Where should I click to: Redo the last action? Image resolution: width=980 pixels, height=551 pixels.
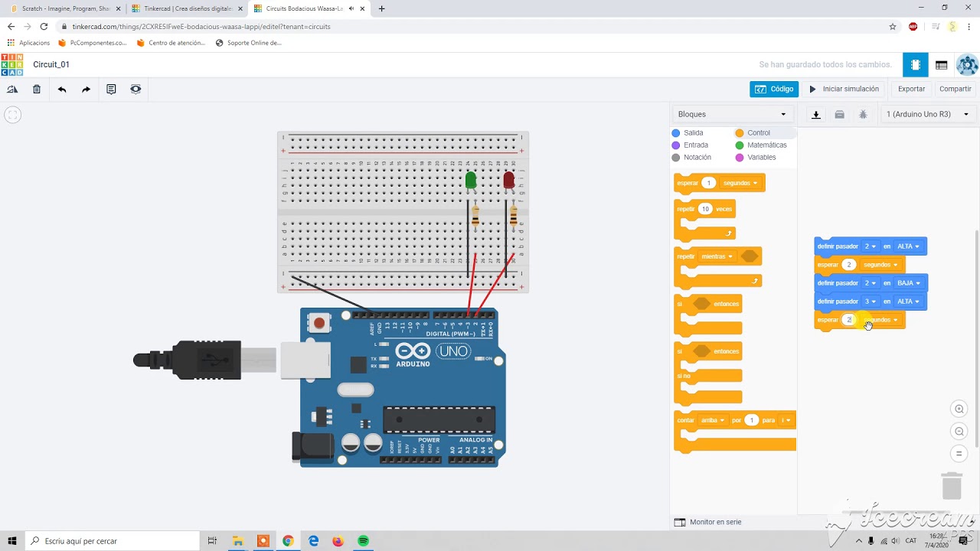[x=87, y=90]
